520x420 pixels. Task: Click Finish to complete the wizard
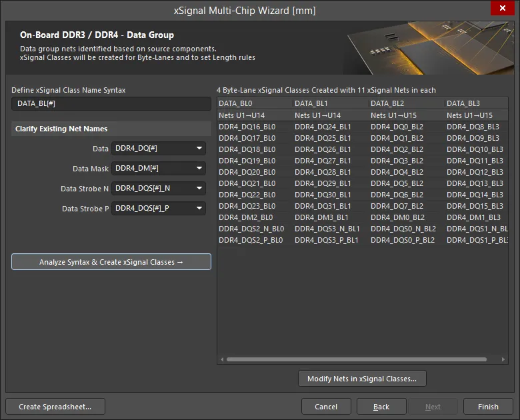coord(488,407)
